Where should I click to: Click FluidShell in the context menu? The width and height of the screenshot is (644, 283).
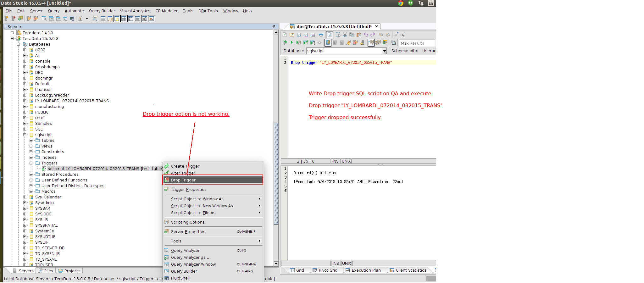[x=214, y=278]
